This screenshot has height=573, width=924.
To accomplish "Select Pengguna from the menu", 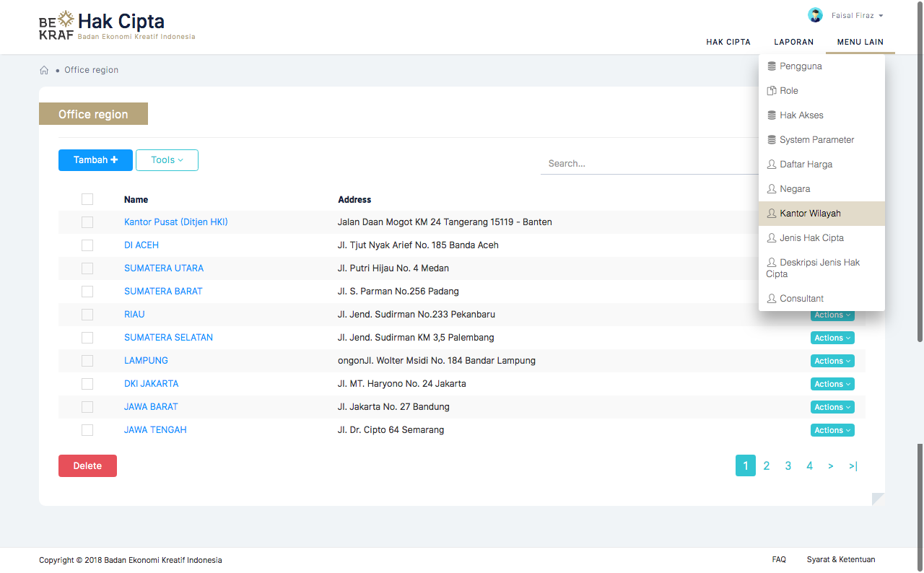I will click(x=821, y=66).
